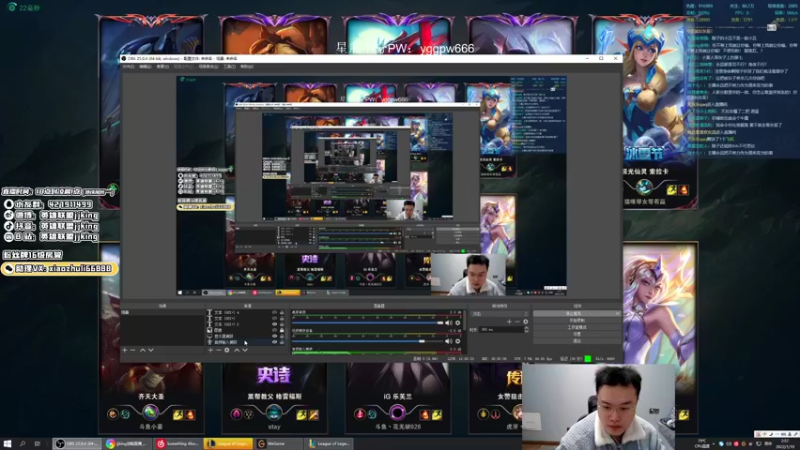800x450 pixels.
Task: Open Task View on taskbar
Action: point(37,444)
